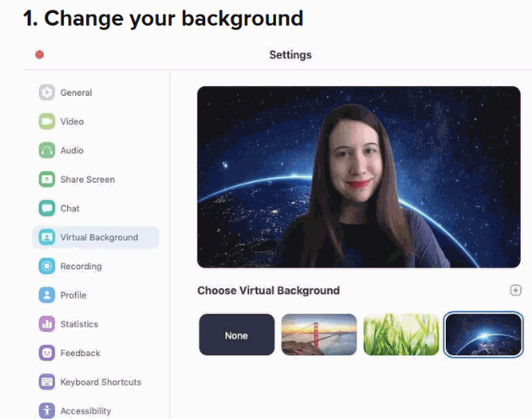Switch to the Virtual Background tab
This screenshot has height=419, width=532.
click(97, 237)
